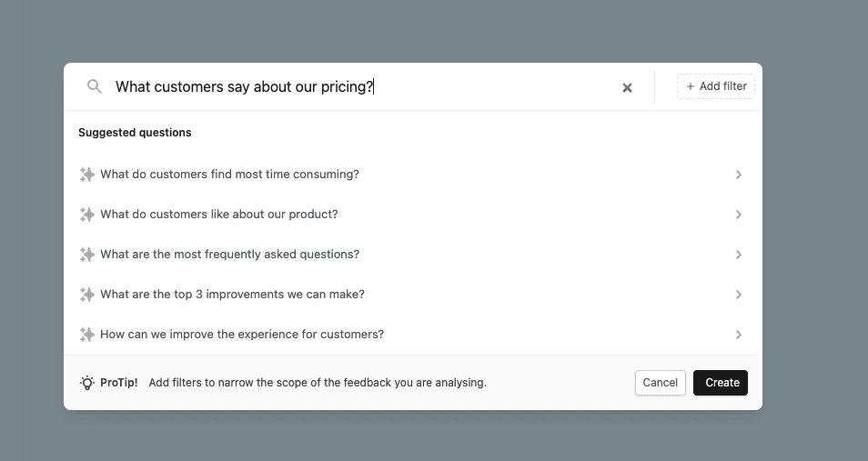Focus the search field with pricing question
The width and height of the screenshot is (868, 461).
[x=364, y=87]
